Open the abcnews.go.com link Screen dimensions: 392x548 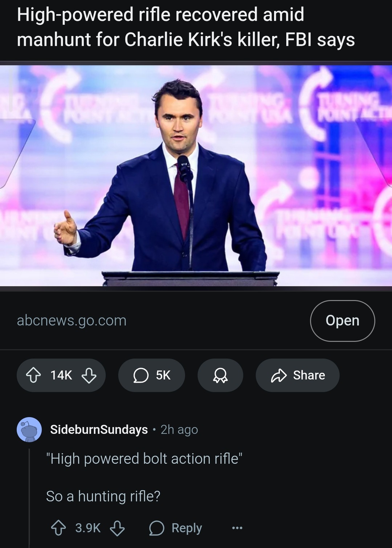coord(72,321)
